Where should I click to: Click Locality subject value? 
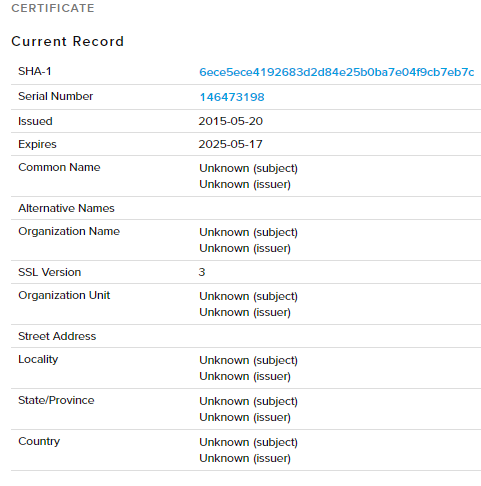248,360
